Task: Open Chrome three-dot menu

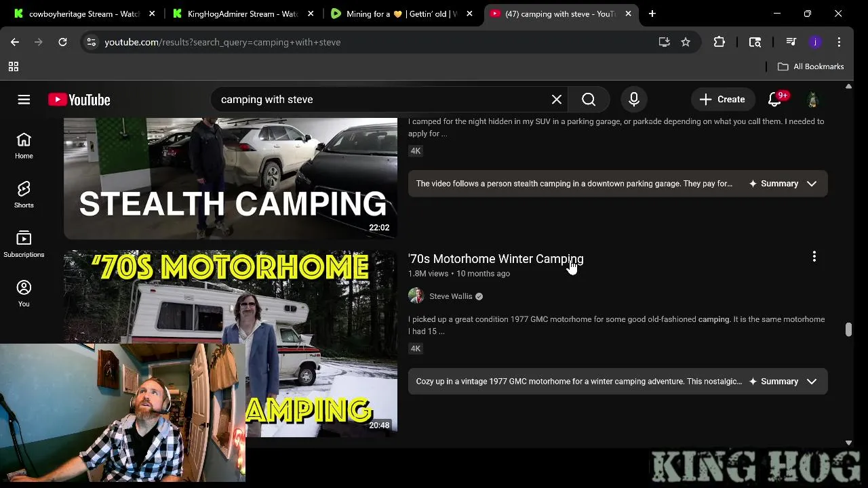Action: point(839,42)
